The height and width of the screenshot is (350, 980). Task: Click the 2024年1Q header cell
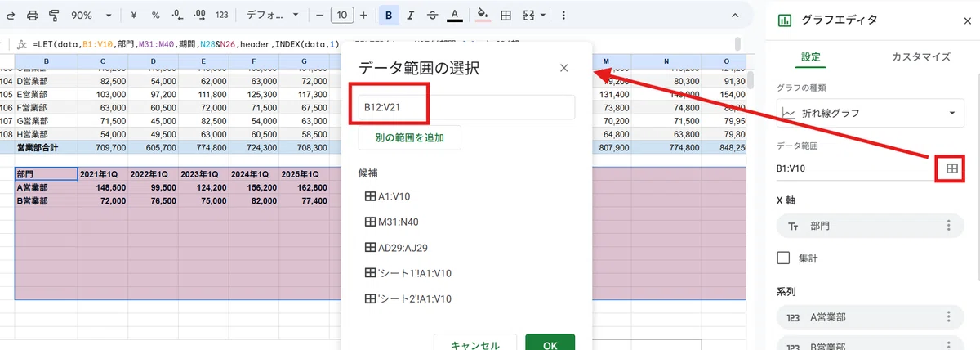[x=252, y=173]
